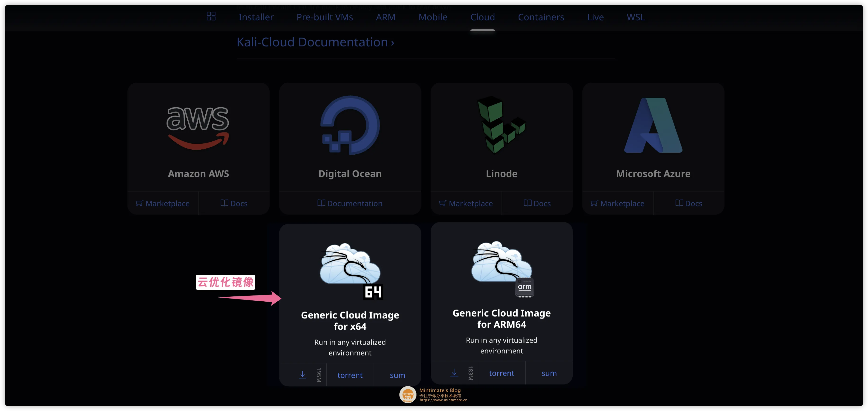Open Linode Docs link
This screenshot has width=868, height=411.
click(x=537, y=203)
